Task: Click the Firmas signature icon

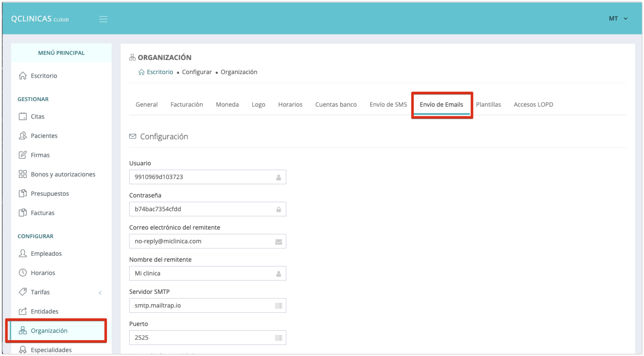Action: [23, 155]
